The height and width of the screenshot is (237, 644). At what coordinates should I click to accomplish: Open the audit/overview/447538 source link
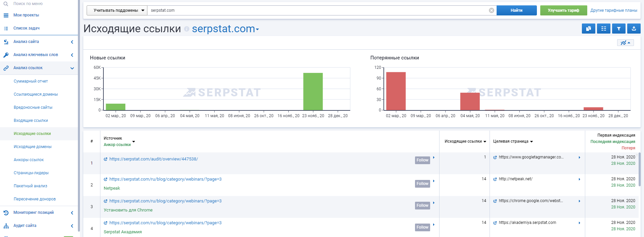(x=154, y=159)
